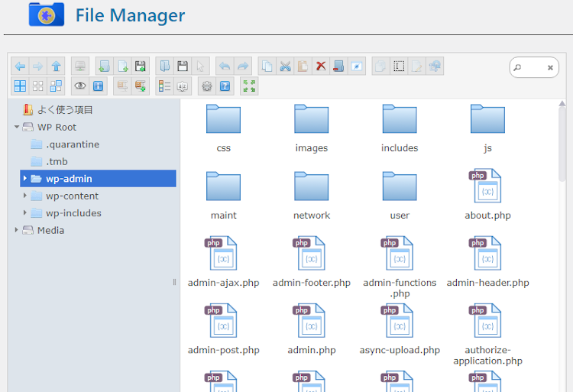Click the grayed cursor select-file icon

[200, 66]
